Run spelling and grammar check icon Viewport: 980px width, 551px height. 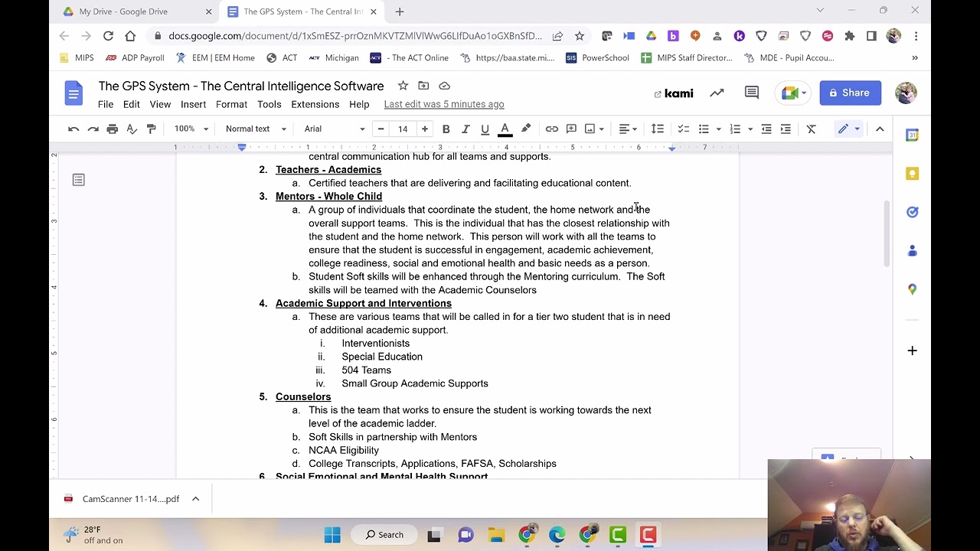pos(132,129)
